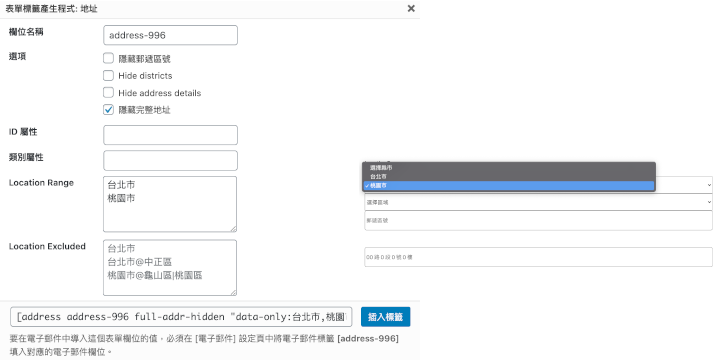Image resolution: width=720 pixels, height=360 pixels.
Task: Click the 台北市 line in Location Range
Action: point(121,185)
